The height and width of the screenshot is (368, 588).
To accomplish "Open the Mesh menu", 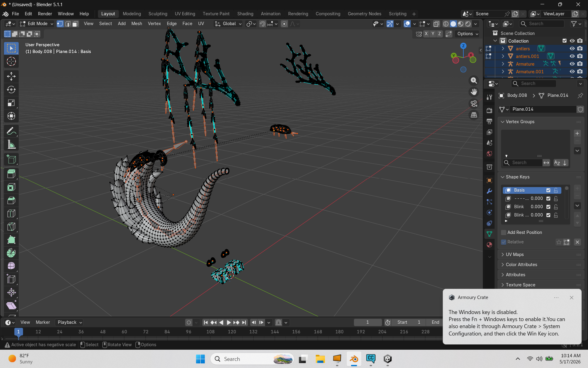I will (x=137, y=24).
